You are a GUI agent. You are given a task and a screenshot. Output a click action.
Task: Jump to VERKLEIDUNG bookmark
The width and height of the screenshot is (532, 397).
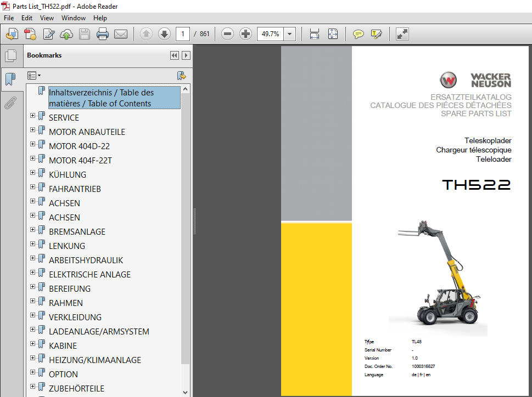(75, 317)
